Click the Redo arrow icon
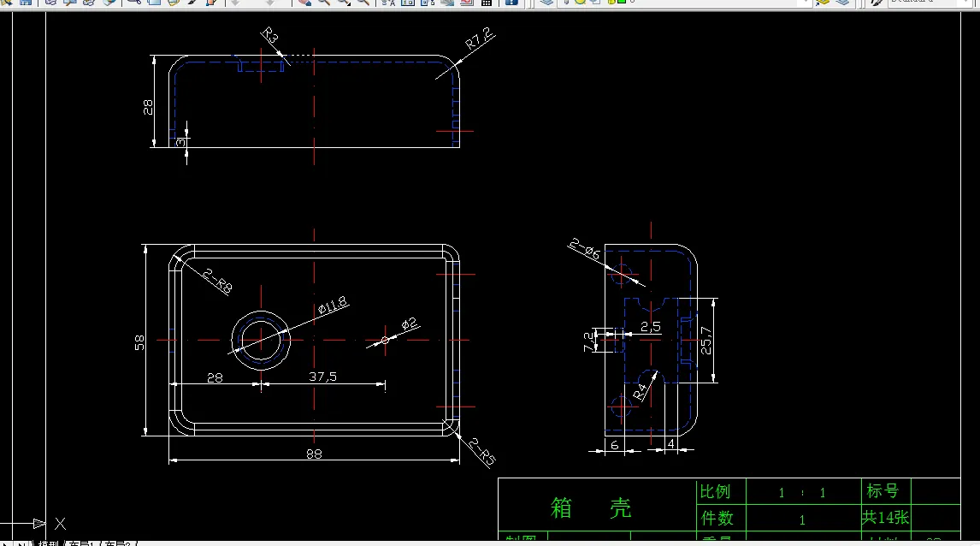The image size is (980, 546). click(x=270, y=3)
